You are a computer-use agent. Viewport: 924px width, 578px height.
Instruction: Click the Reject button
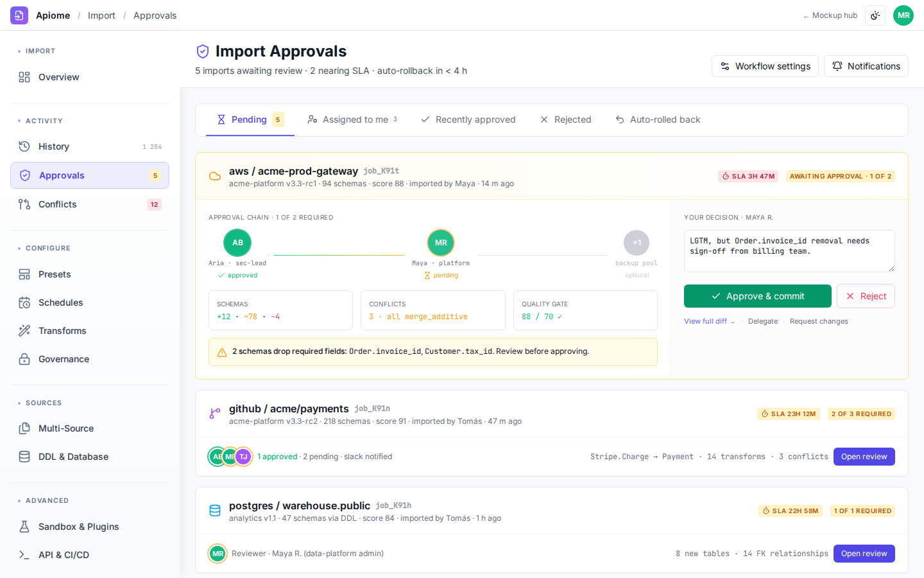(866, 296)
